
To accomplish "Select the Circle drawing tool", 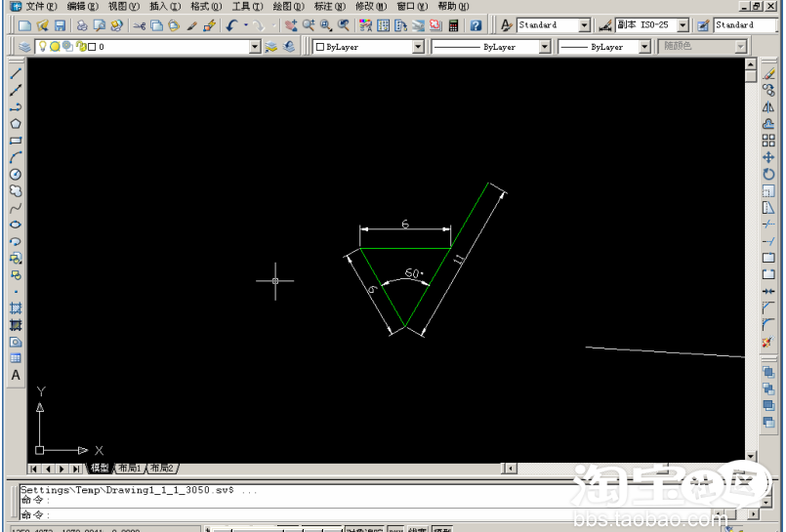I will 16,174.
